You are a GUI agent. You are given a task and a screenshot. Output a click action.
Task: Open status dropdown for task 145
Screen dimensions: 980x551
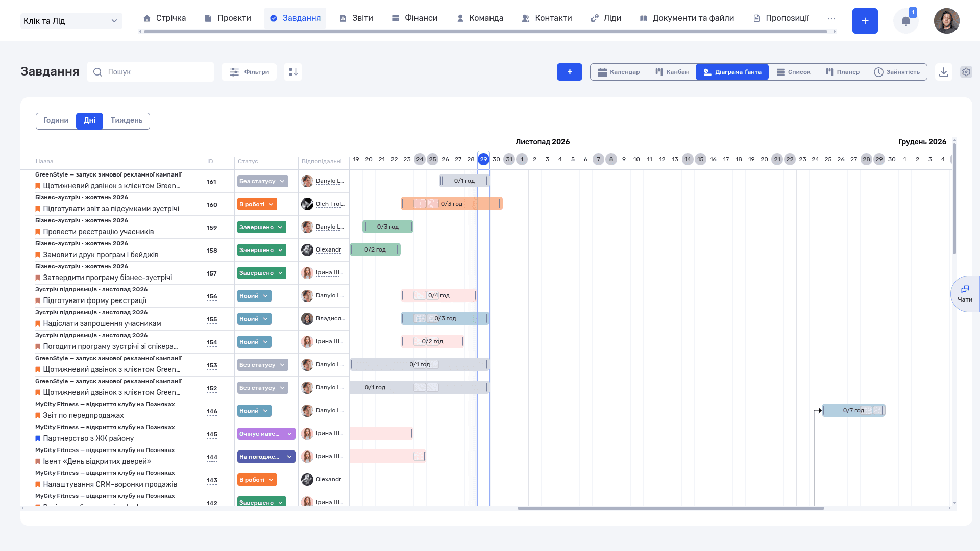(266, 434)
